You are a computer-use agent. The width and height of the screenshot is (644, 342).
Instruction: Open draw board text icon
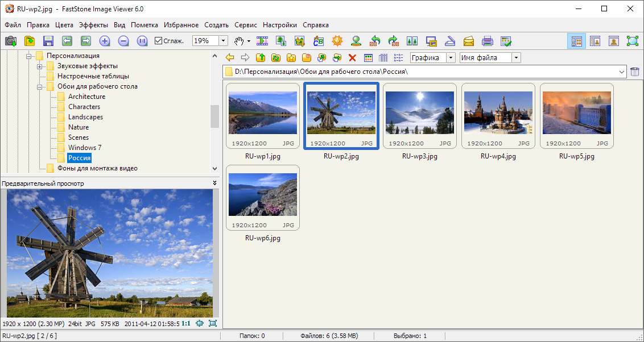(319, 40)
